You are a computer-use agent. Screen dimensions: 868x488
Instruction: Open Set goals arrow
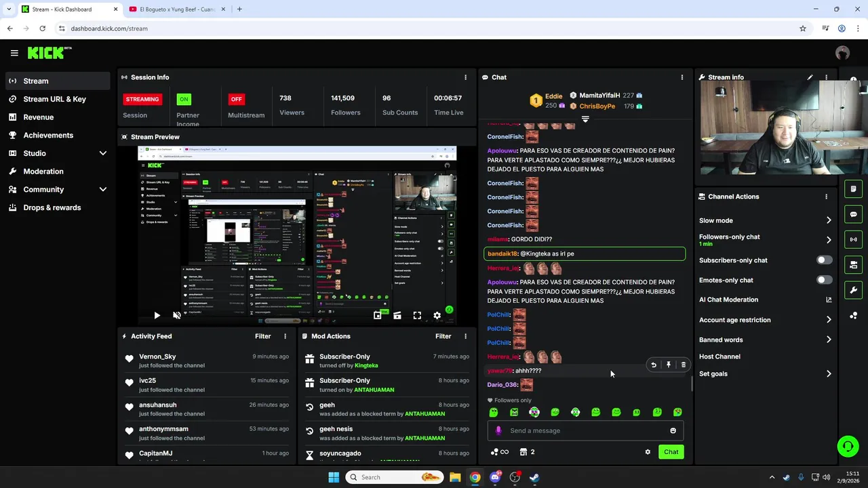pos(829,373)
